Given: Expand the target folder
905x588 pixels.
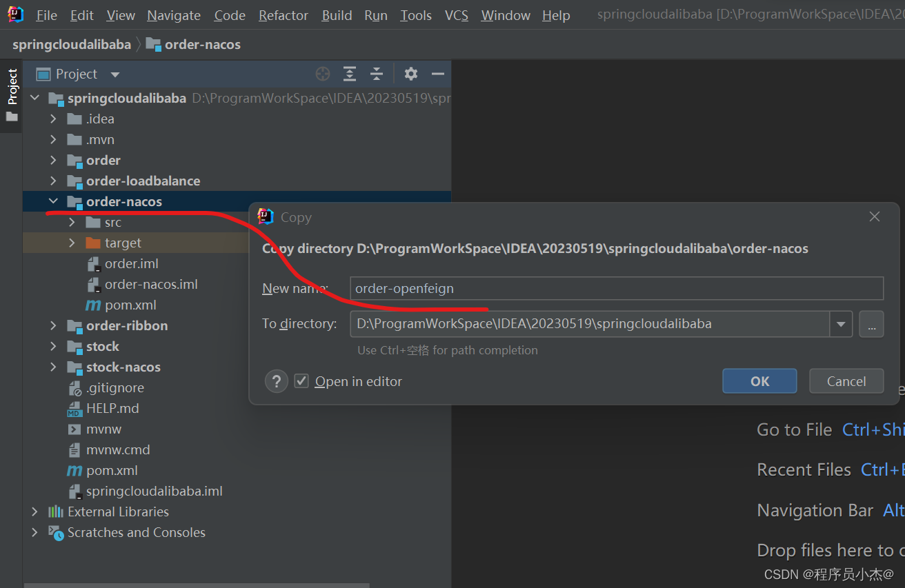Looking at the screenshot, I should point(72,243).
